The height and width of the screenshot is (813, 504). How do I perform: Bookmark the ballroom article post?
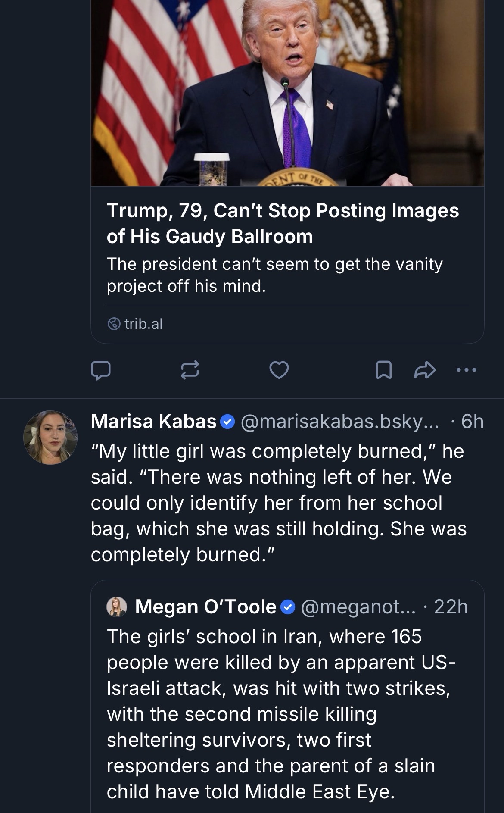pyautogui.click(x=383, y=370)
